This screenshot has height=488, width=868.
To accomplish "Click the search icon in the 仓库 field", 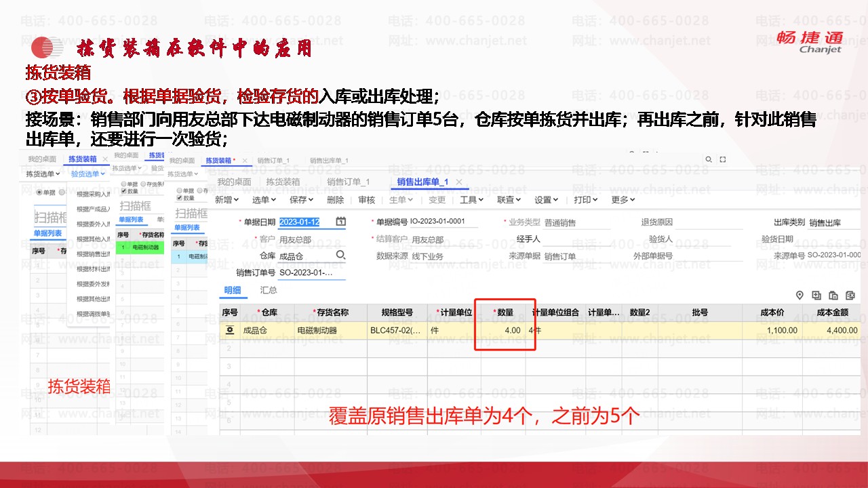I will point(340,255).
